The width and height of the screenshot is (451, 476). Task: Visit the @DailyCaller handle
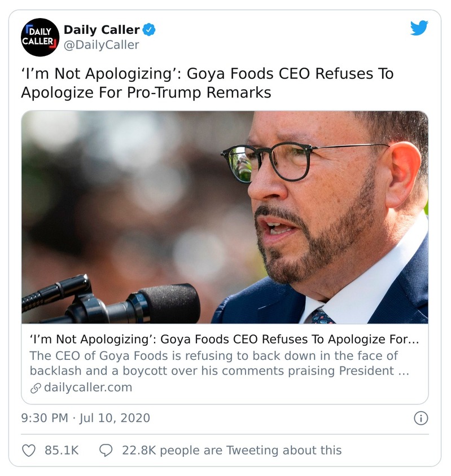click(101, 45)
